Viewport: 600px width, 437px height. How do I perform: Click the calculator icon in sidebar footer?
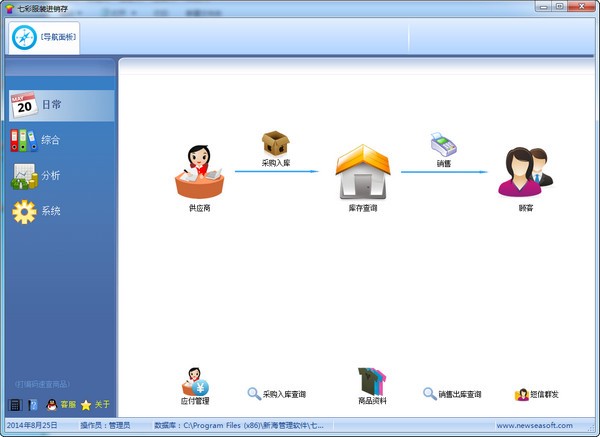coord(14,405)
